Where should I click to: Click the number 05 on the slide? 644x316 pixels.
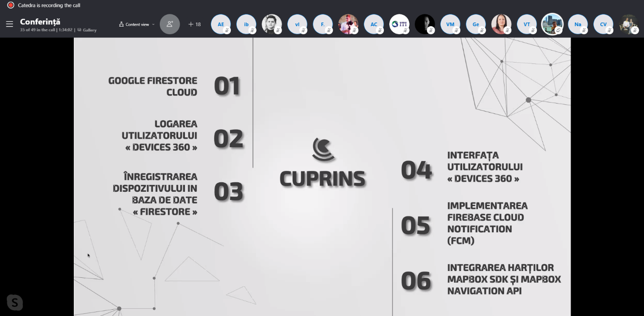(416, 226)
